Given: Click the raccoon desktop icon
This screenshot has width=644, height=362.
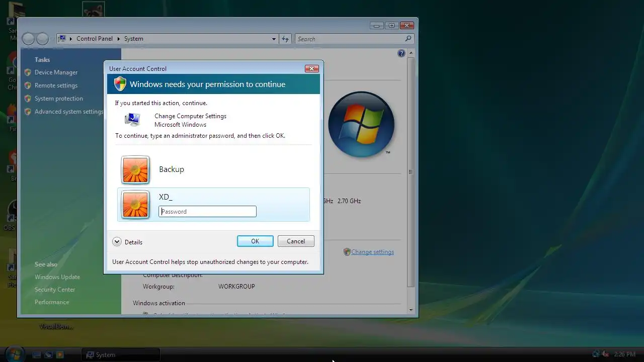Looking at the screenshot, I should 94,9.
